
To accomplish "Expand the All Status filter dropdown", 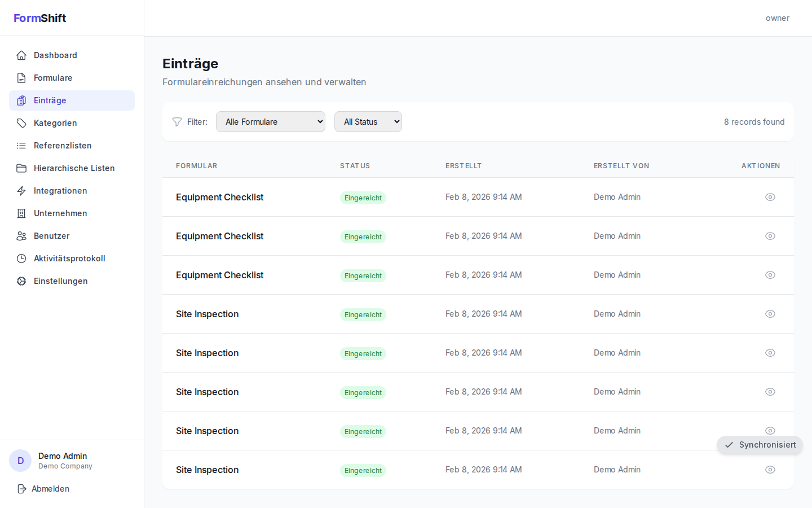I will [x=368, y=122].
